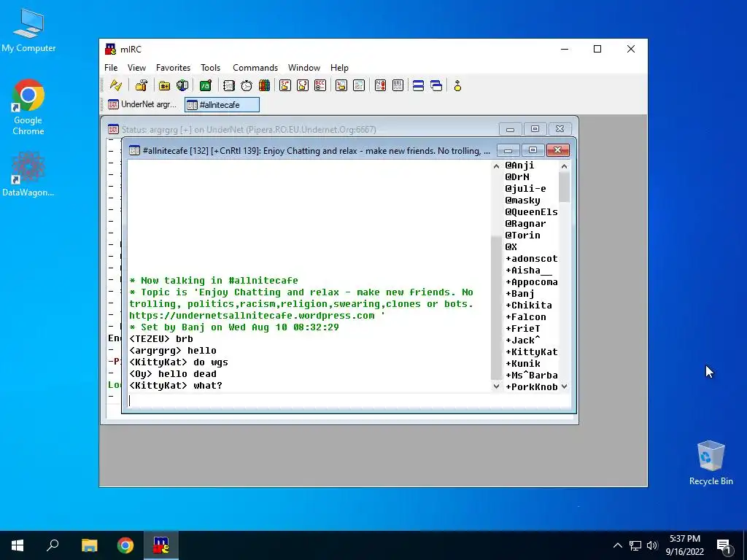Select @Anji in the nick list
747x560 pixels.
coord(519,166)
